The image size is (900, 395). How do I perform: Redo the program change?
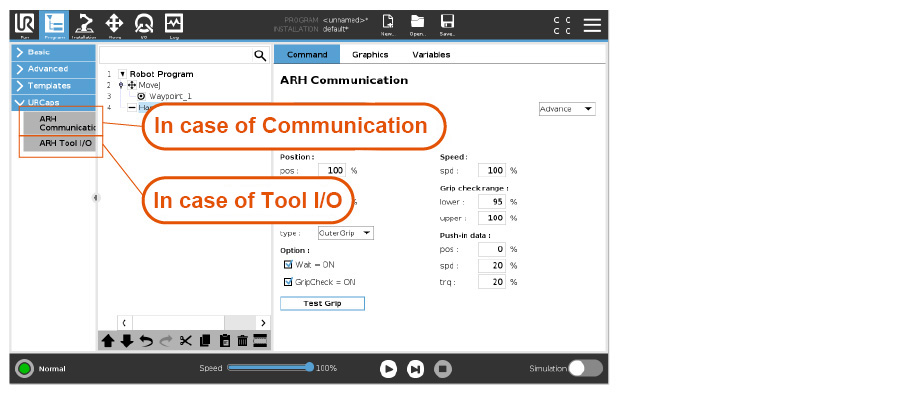(x=165, y=341)
